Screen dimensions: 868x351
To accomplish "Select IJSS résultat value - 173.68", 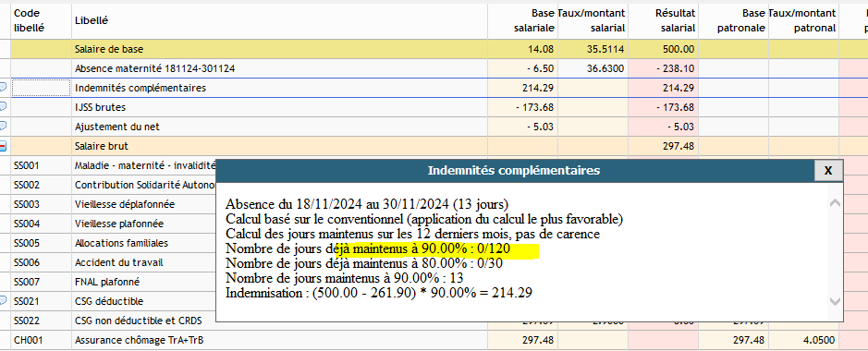I will 675,107.
